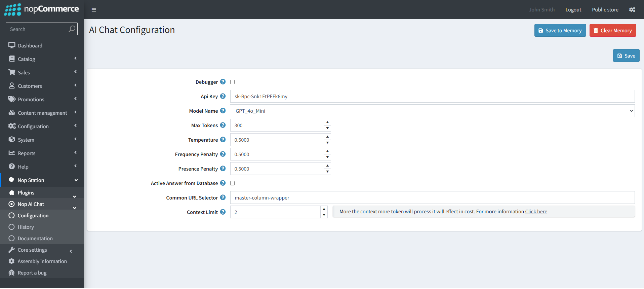Click the Content management cubes icon
644x289 pixels.
[x=12, y=113]
